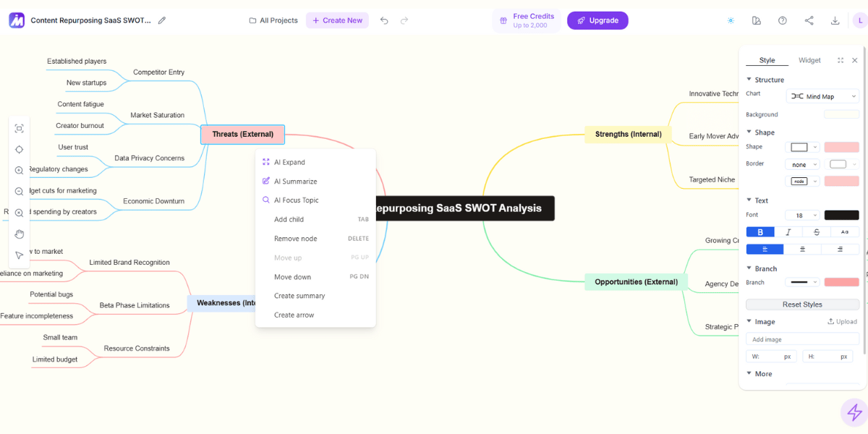Switch to the Widget tab

click(809, 60)
